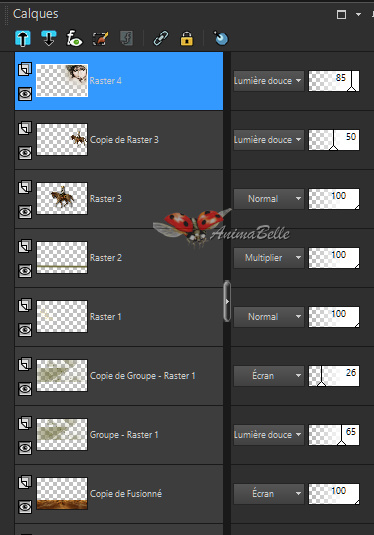Click layer type icon of Copie de Raster 3

pyautogui.click(x=25, y=128)
